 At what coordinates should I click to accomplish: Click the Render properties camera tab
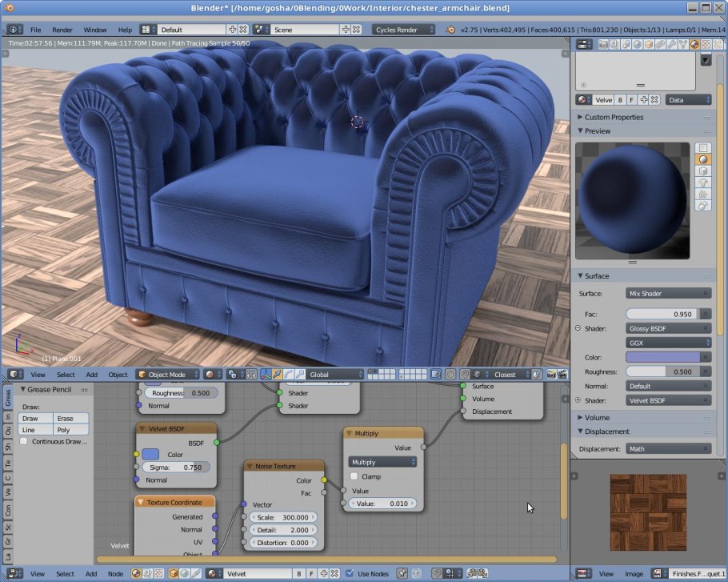(x=602, y=45)
